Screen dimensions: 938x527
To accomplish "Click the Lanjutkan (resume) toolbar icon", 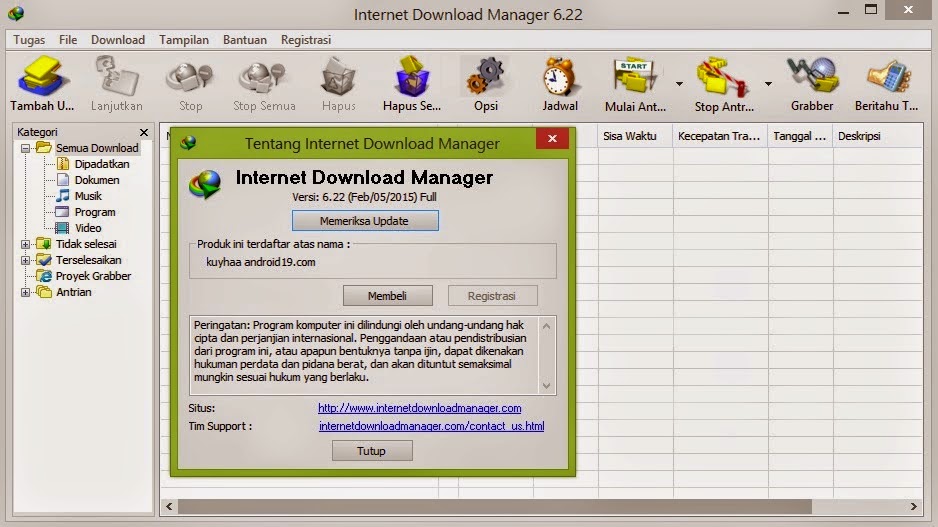I will [x=116, y=75].
